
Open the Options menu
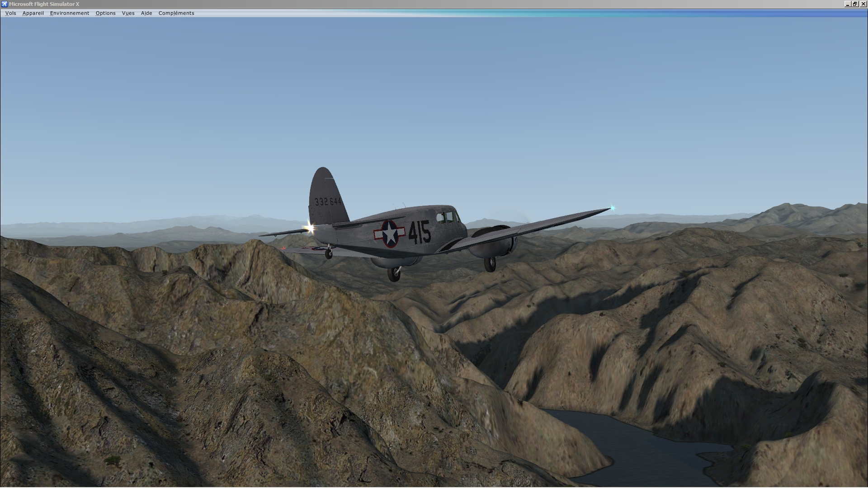pyautogui.click(x=105, y=13)
